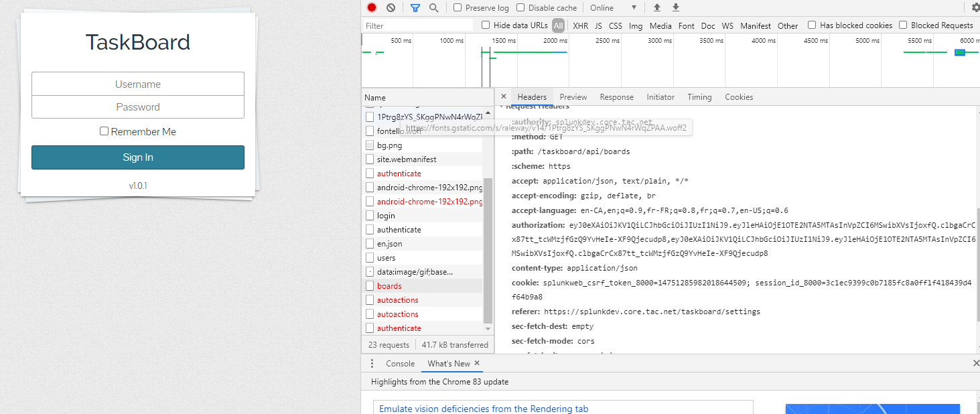Select the XHR request type filter
Screen dimensions: 980x414
click(580, 25)
